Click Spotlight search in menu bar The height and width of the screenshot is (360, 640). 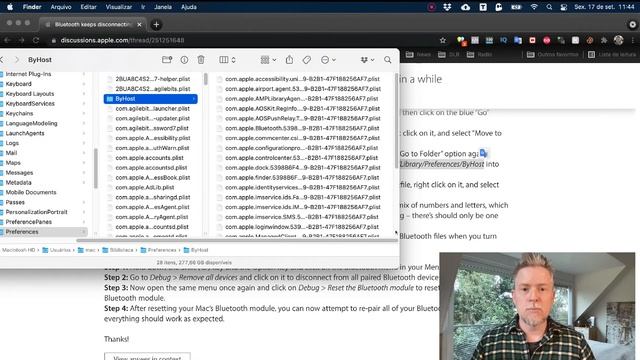pos(549,7)
